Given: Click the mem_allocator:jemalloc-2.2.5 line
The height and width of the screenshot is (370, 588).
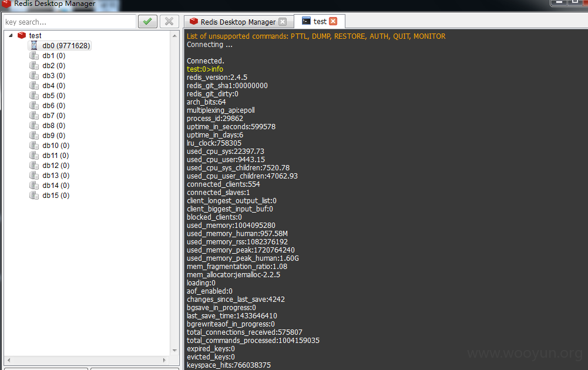Looking at the screenshot, I should click(x=234, y=275).
